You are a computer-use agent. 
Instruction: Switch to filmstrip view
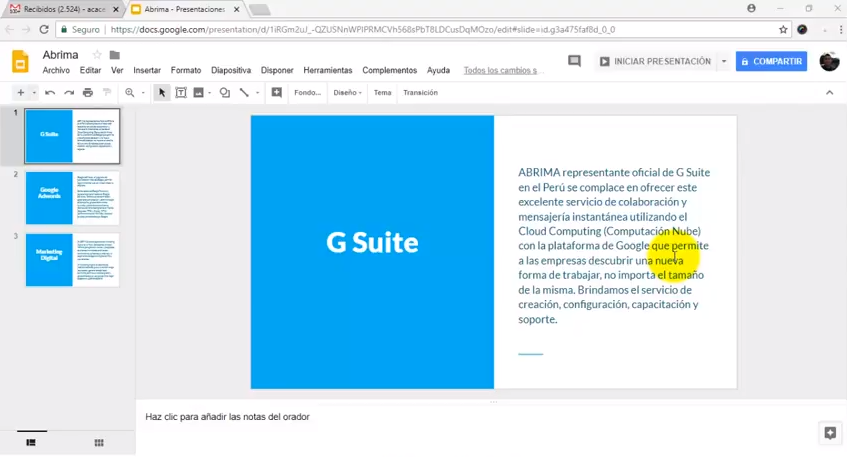[x=31, y=442]
